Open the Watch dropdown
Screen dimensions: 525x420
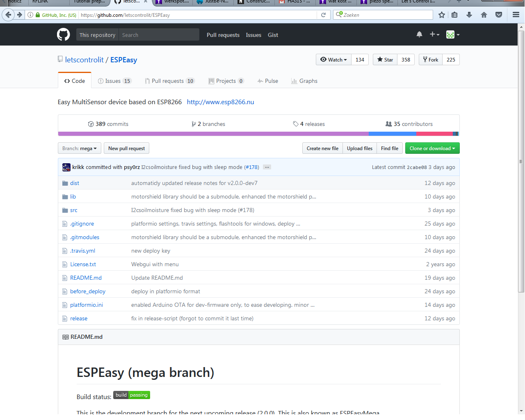(x=333, y=59)
